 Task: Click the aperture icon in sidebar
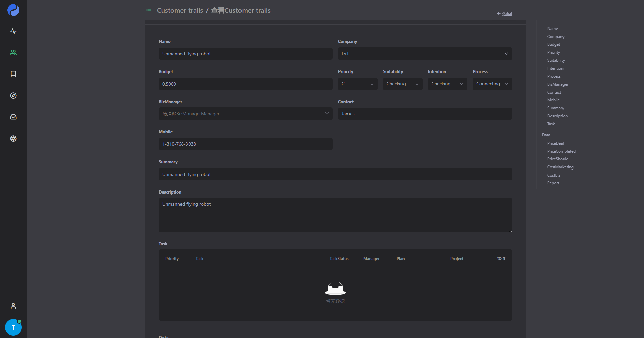coord(13,139)
